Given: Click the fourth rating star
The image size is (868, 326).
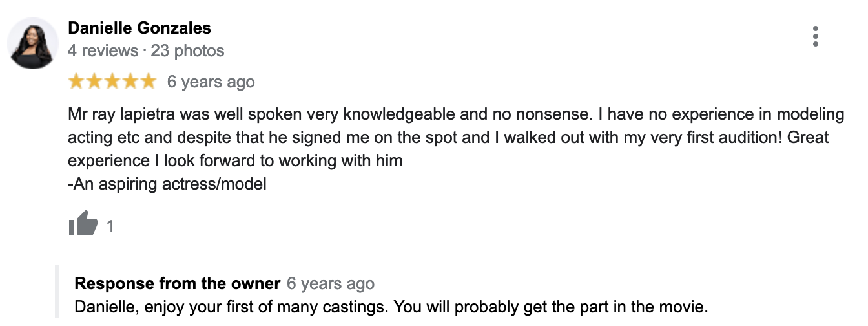Looking at the screenshot, I should (130, 81).
